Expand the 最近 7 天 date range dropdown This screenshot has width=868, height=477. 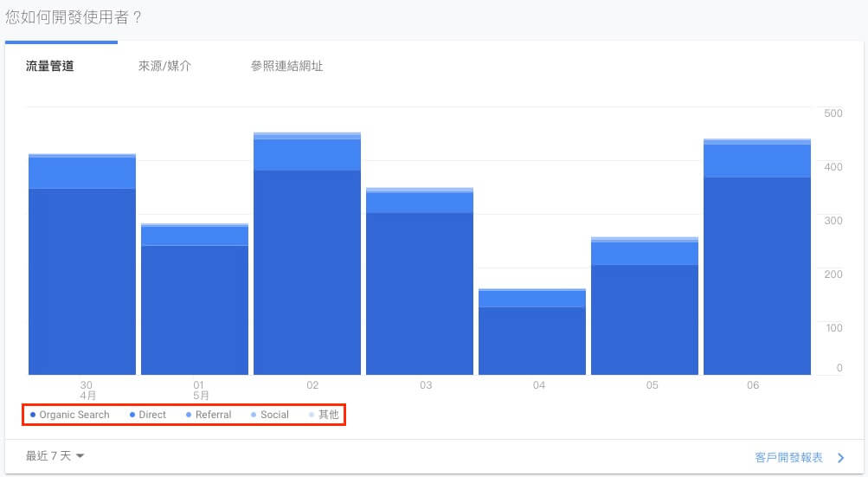tap(55, 456)
